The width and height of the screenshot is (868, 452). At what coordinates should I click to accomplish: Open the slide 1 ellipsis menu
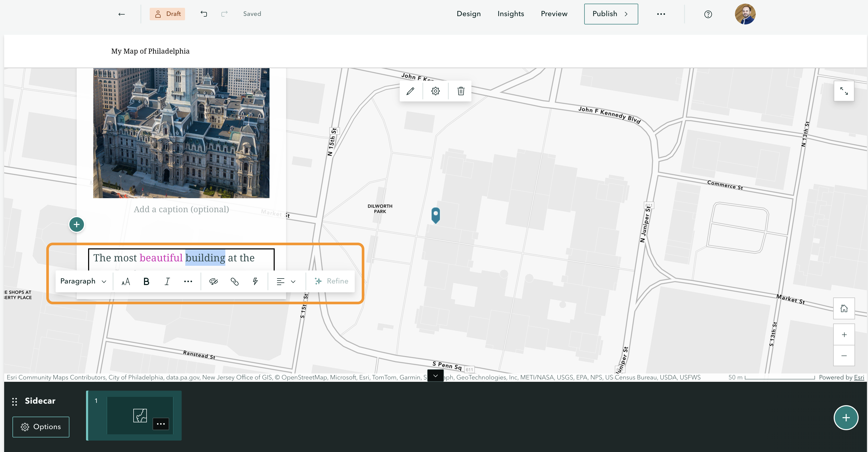[161, 424]
